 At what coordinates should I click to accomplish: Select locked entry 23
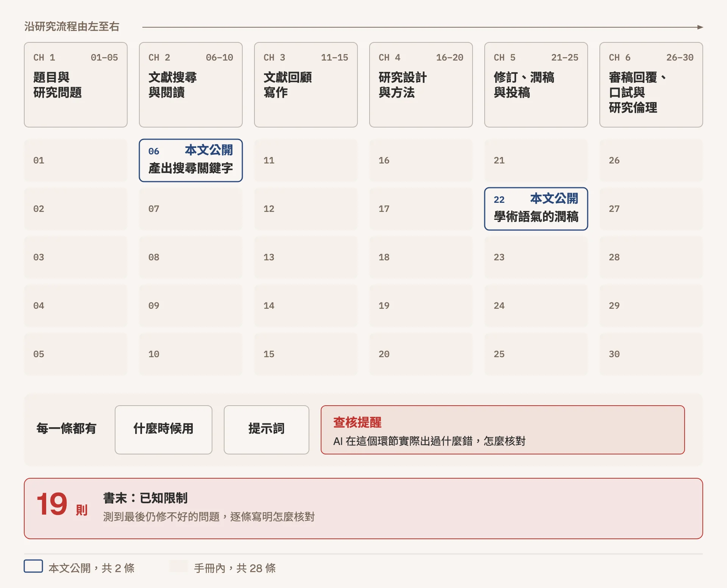[536, 257]
